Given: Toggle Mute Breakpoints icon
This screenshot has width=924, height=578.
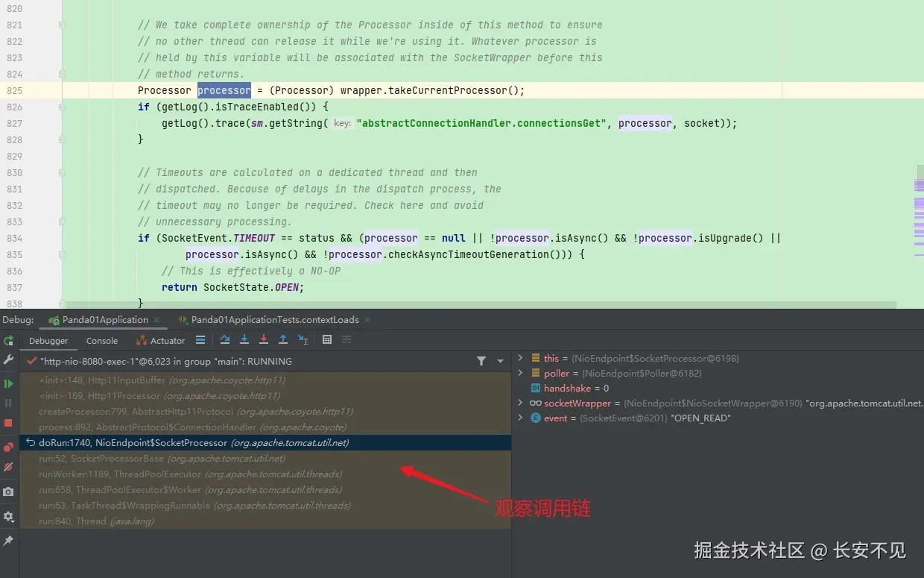Looking at the screenshot, I should coord(8,467).
